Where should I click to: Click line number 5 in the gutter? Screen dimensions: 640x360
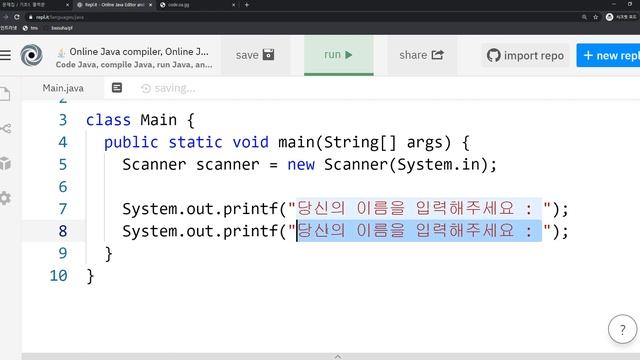click(62, 164)
